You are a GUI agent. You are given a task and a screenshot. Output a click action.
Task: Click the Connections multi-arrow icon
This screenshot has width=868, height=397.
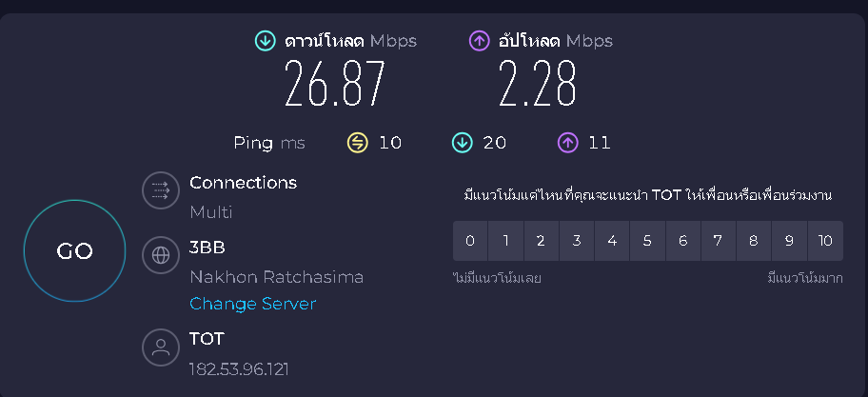coord(161,190)
